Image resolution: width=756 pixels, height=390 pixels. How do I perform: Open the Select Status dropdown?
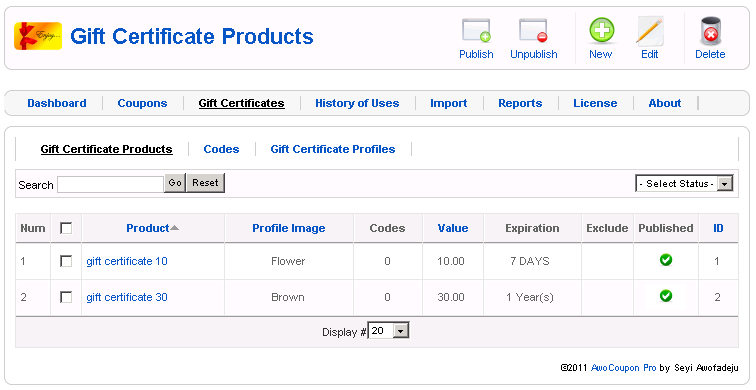pyautogui.click(x=684, y=184)
